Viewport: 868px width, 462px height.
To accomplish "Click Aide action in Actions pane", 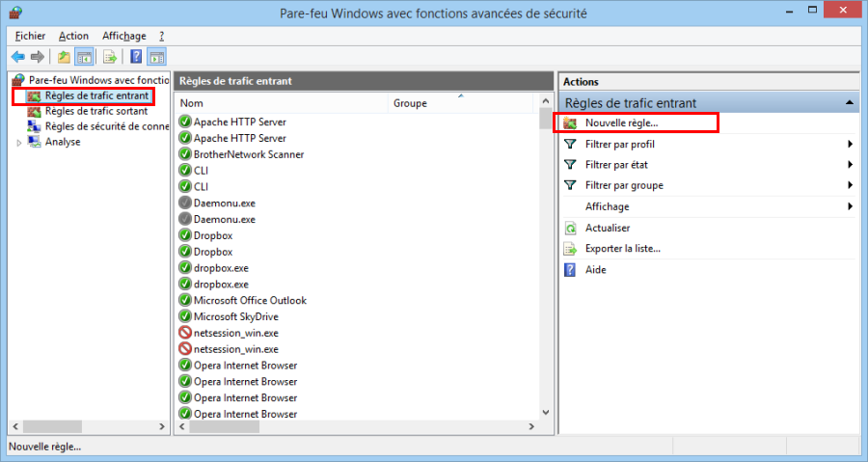I will coord(596,269).
